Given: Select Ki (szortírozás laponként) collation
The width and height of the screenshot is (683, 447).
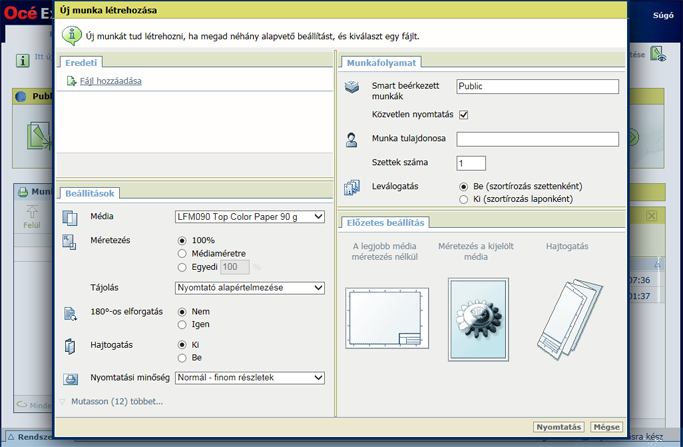Looking at the screenshot, I should point(463,200).
